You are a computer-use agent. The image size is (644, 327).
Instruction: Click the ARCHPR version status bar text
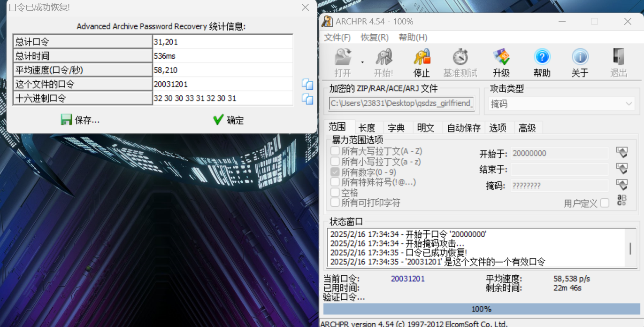(x=414, y=324)
